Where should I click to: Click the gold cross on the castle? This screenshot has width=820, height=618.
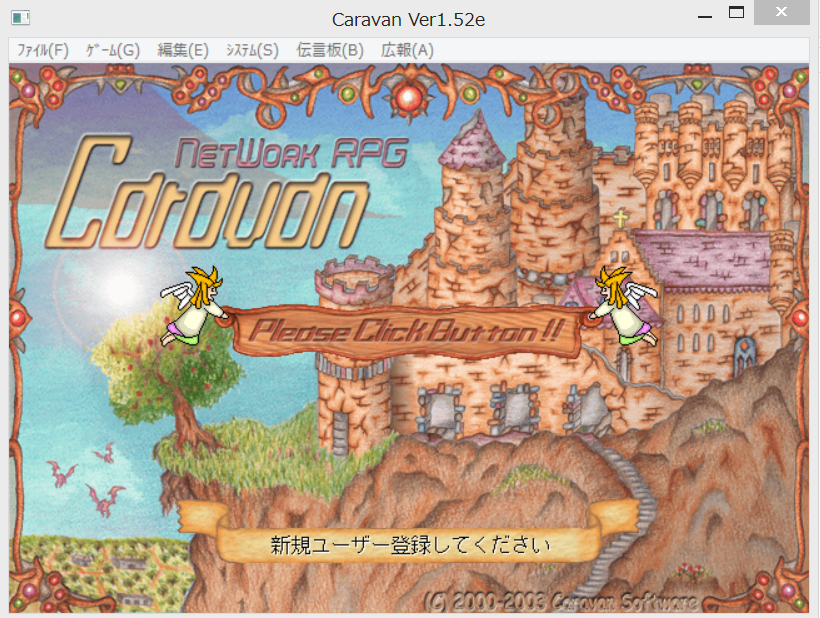[x=620, y=218]
